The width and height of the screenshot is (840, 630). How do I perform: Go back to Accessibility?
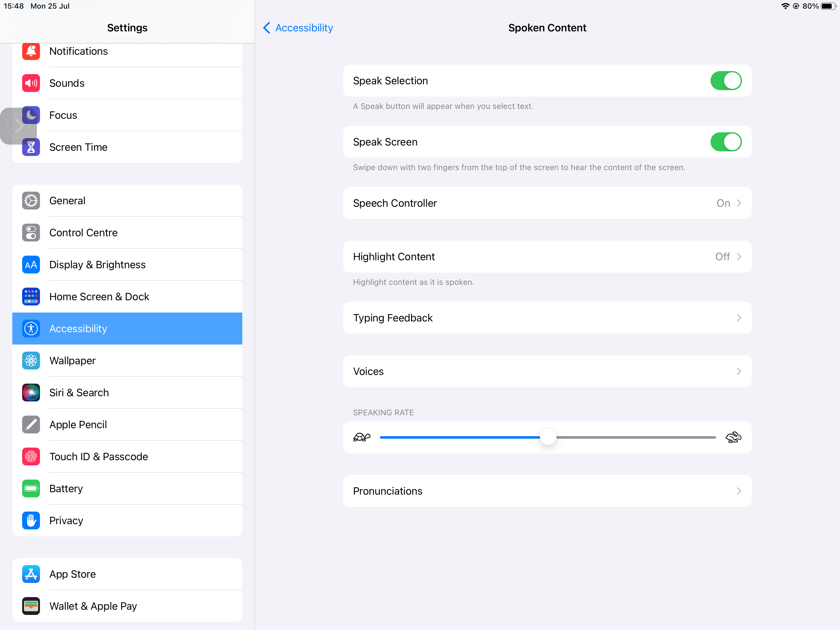pos(298,28)
